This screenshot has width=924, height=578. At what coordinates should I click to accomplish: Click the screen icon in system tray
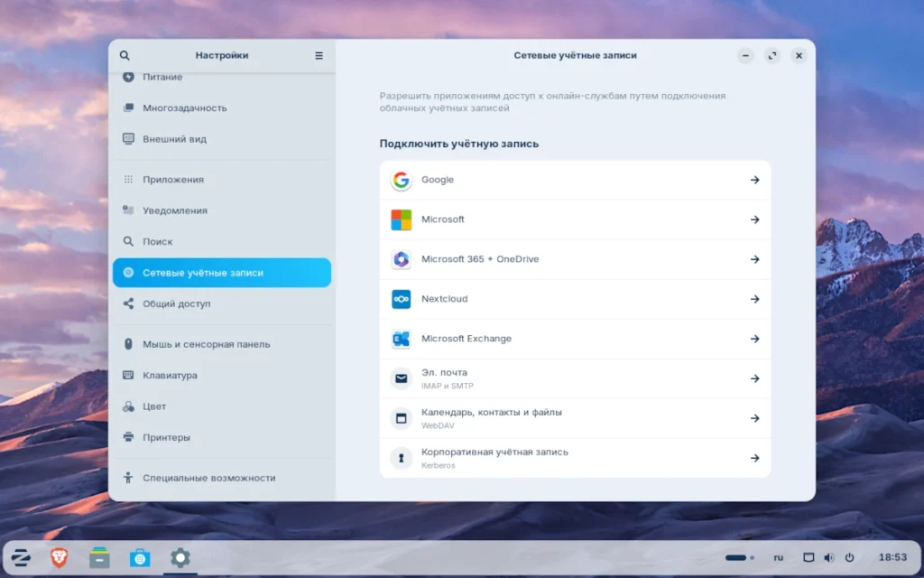[x=809, y=557]
